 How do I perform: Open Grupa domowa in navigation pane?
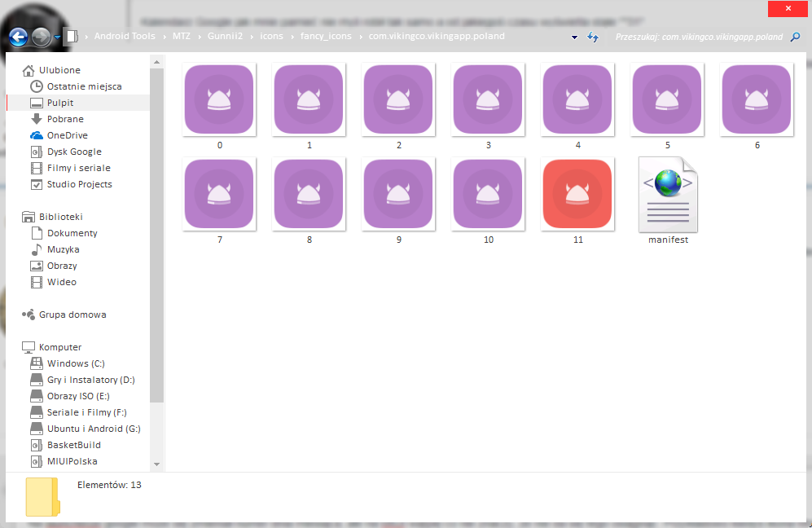click(72, 315)
